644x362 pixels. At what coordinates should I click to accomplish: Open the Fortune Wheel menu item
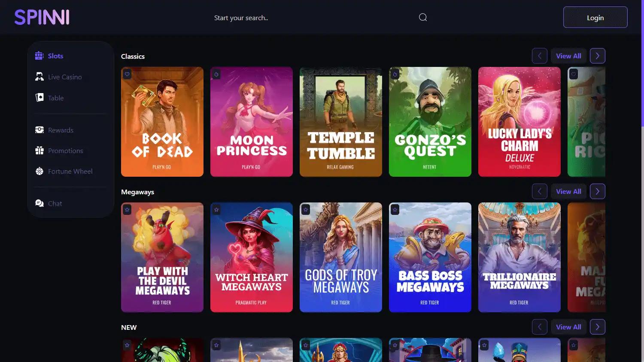(x=70, y=171)
